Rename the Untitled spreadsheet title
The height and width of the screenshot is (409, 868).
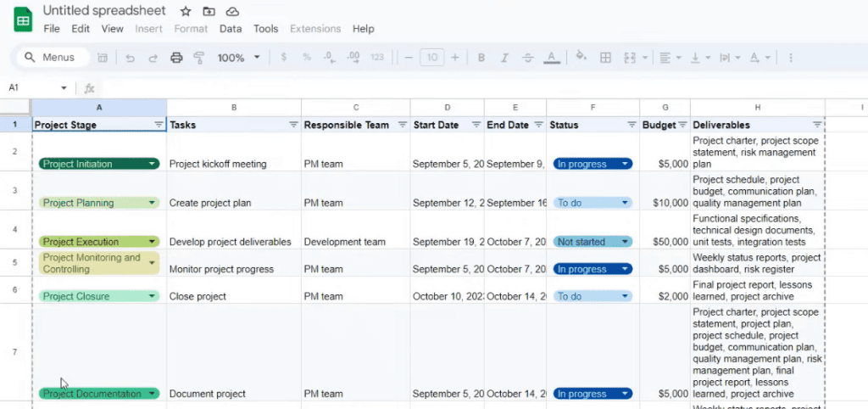coord(104,10)
